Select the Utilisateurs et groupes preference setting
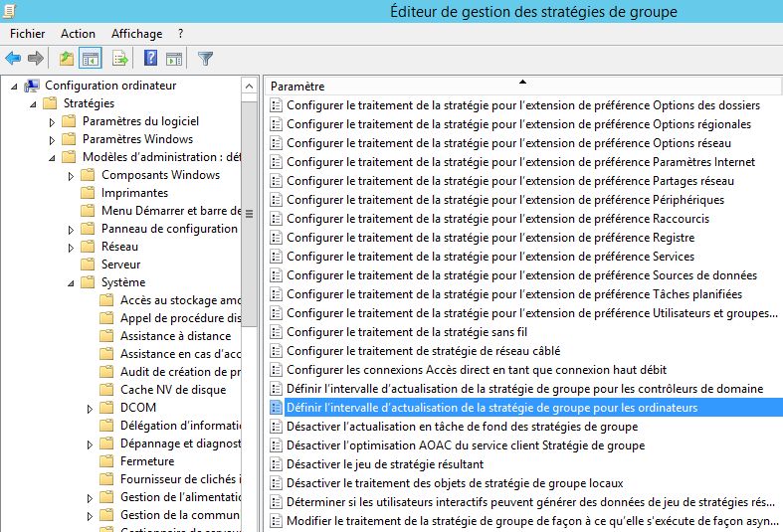 click(x=532, y=313)
